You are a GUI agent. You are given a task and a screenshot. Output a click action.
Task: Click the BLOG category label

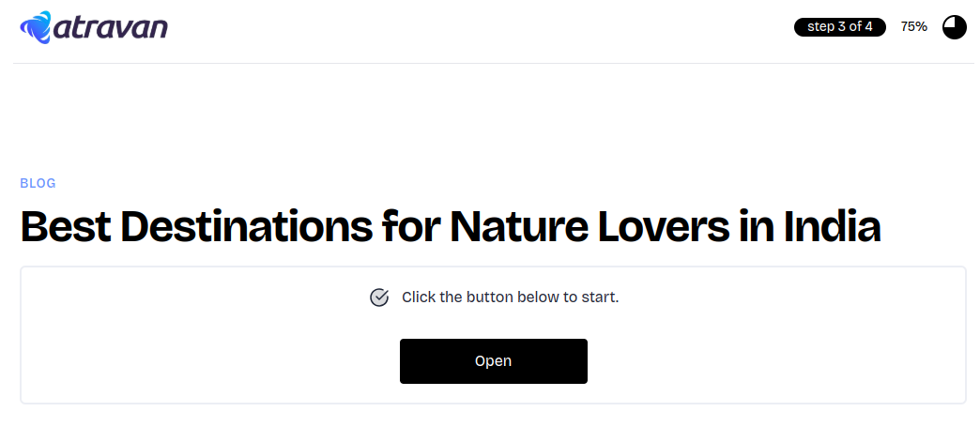pos(38,183)
